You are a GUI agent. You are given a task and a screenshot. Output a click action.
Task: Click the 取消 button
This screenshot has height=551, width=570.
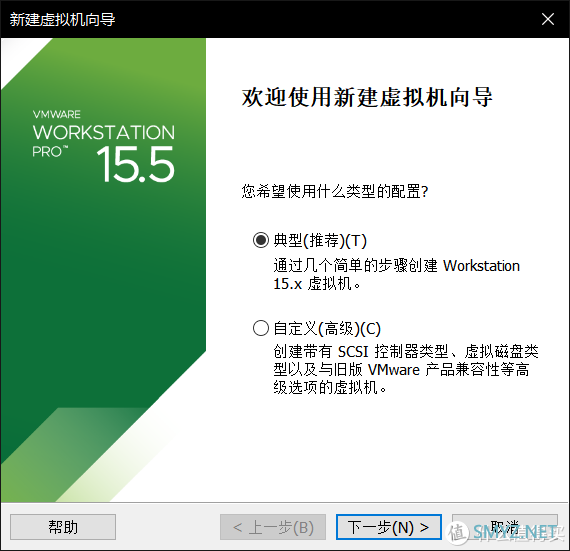click(505, 527)
